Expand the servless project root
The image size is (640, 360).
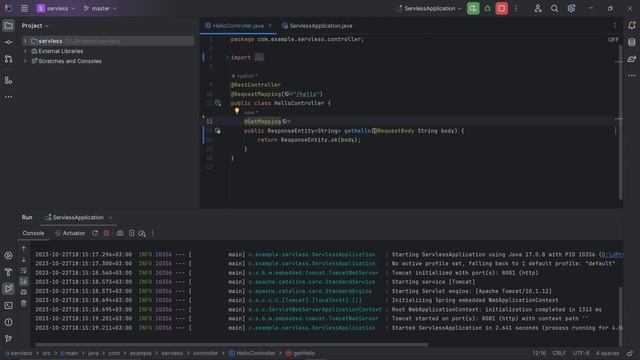coord(25,41)
